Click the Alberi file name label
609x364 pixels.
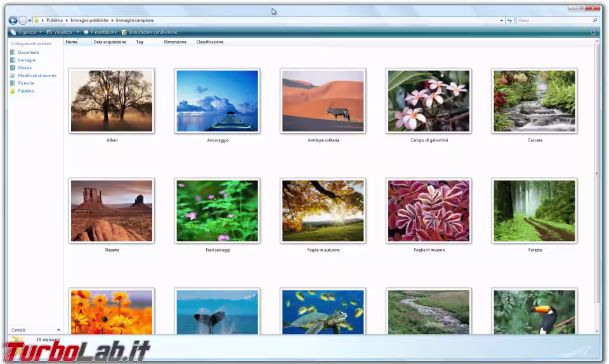[112, 140]
